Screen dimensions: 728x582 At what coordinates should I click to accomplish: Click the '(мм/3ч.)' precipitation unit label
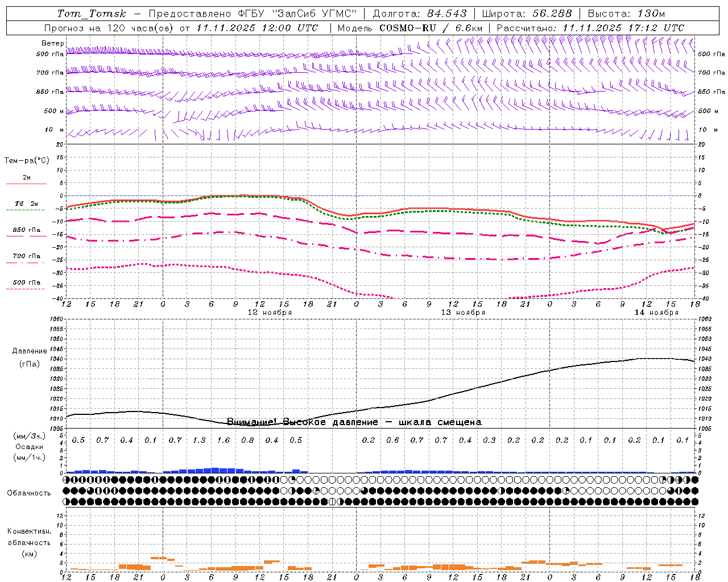point(30,436)
